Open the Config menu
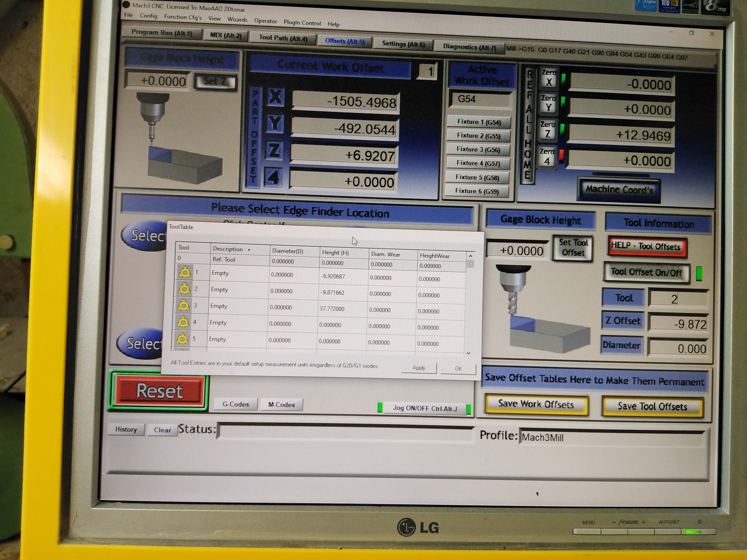 tap(148, 16)
